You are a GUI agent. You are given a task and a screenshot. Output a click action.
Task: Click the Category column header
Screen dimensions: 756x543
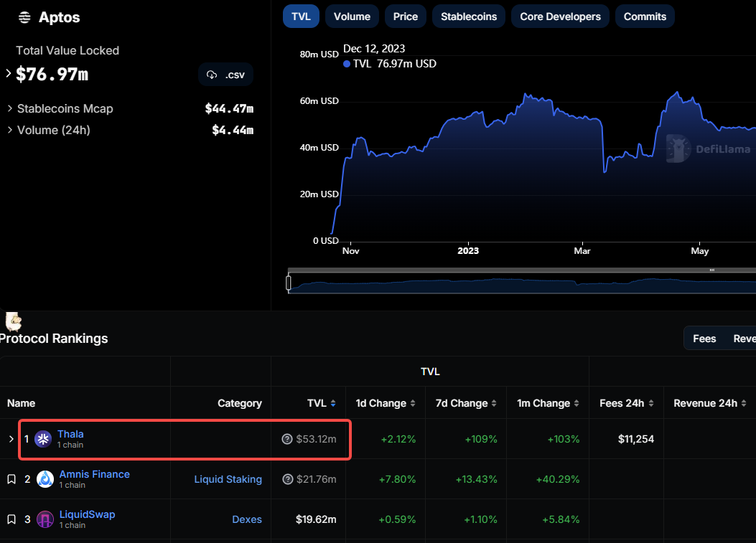[x=240, y=403]
